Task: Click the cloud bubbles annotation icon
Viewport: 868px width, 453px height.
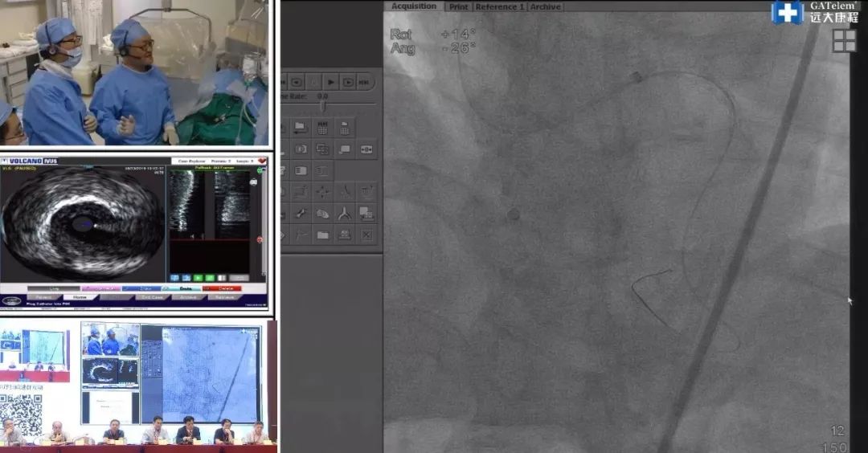Action: pyautogui.click(x=323, y=214)
